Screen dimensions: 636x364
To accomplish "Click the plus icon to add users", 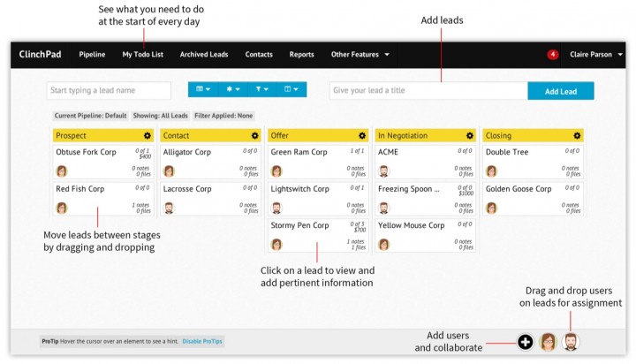I will (526, 342).
